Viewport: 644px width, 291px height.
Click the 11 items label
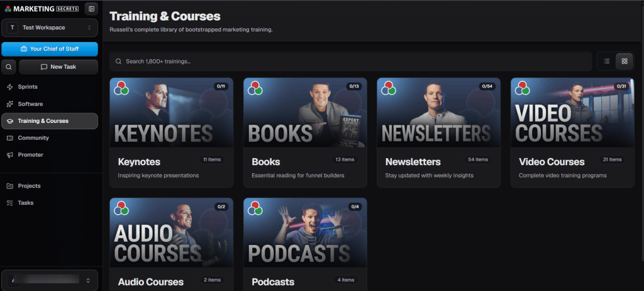212,159
